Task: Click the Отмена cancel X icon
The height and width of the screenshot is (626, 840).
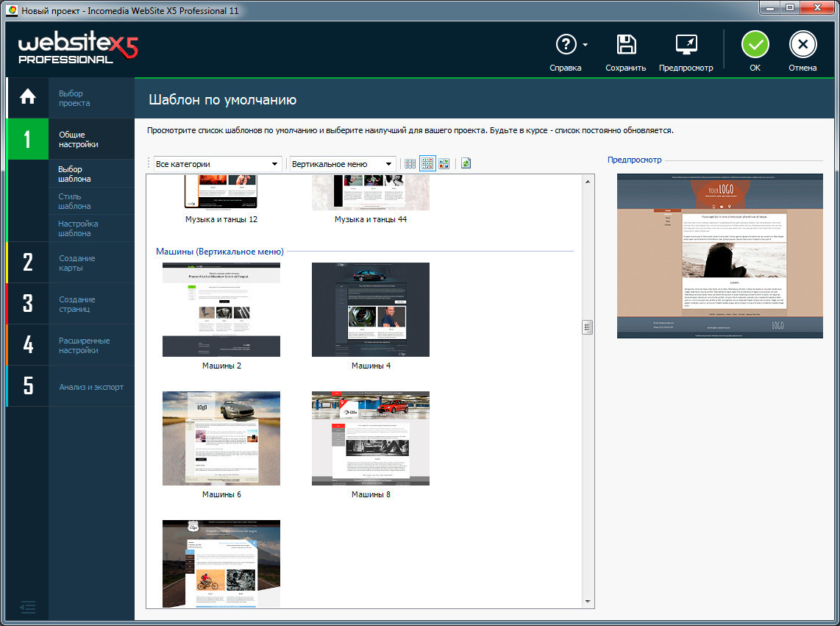Action: pyautogui.click(x=802, y=45)
